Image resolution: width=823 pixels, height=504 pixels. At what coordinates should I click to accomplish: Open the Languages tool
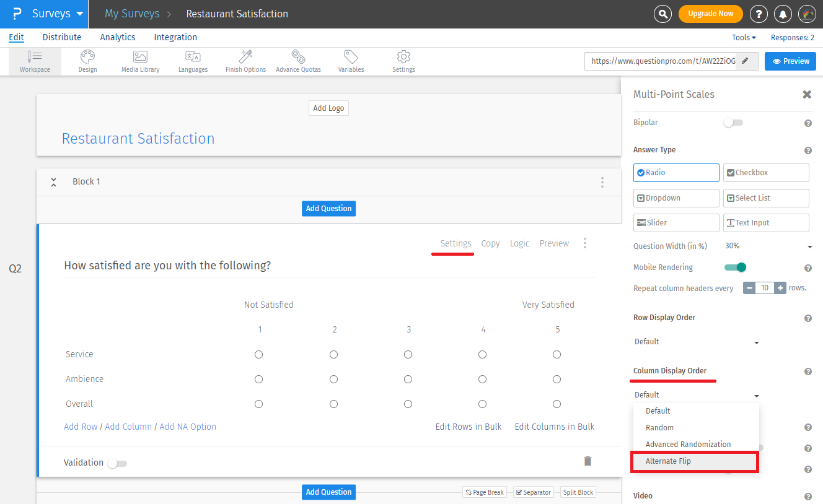193,61
